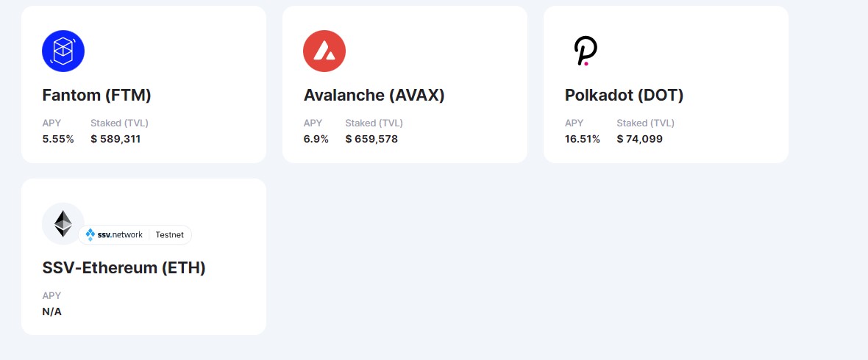Open the Polkadot (DOT) staking title
Screen dimensions: 868x360
pyautogui.click(x=625, y=95)
